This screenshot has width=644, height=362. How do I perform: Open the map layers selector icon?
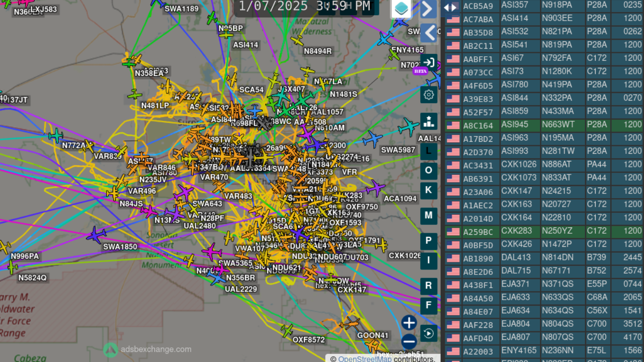[401, 9]
